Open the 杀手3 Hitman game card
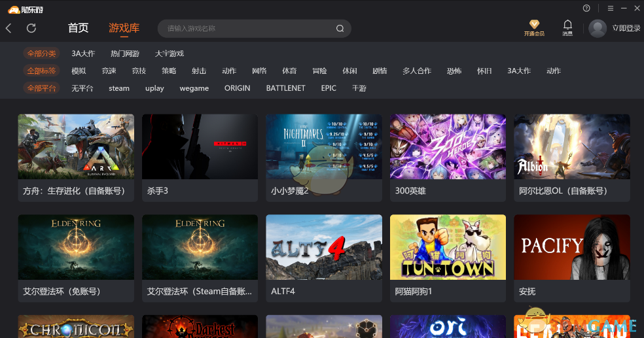Viewport: 644px width, 338px height. click(200, 158)
